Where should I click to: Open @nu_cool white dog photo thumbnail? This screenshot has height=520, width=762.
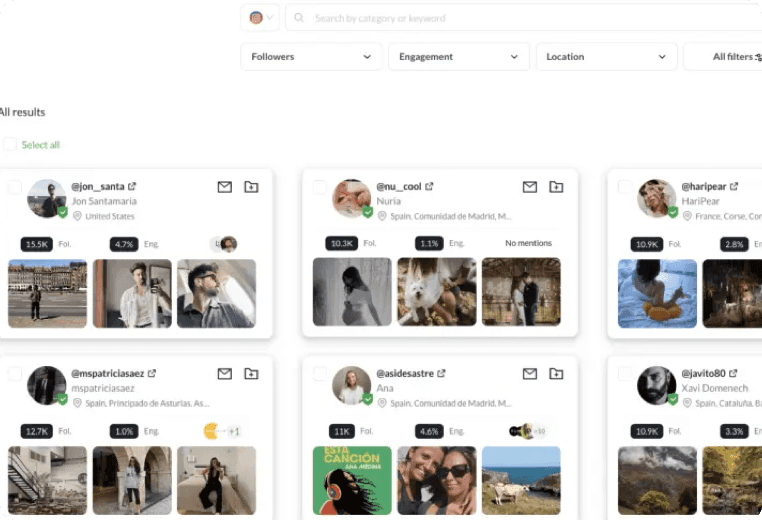click(x=437, y=292)
